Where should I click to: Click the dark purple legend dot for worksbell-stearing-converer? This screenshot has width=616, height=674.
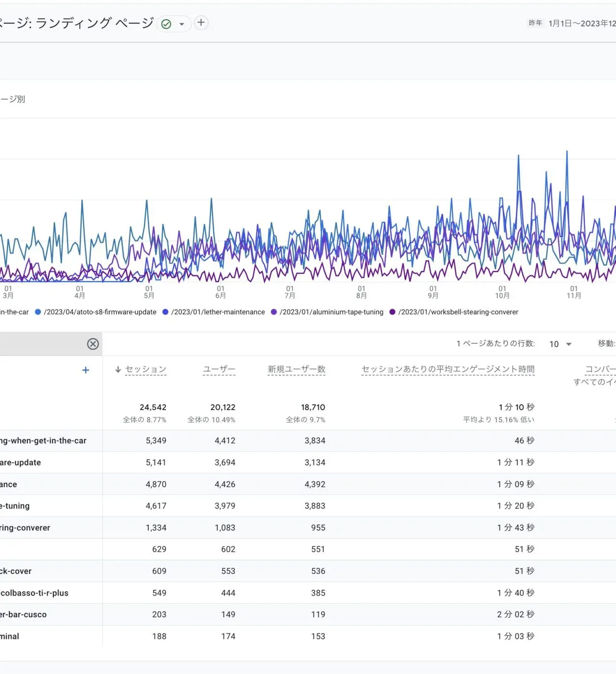click(392, 312)
